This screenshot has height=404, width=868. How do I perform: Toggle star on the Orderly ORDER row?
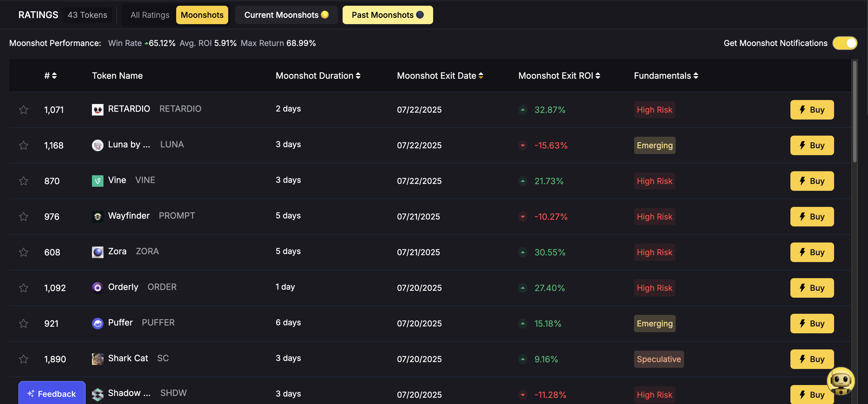23,288
